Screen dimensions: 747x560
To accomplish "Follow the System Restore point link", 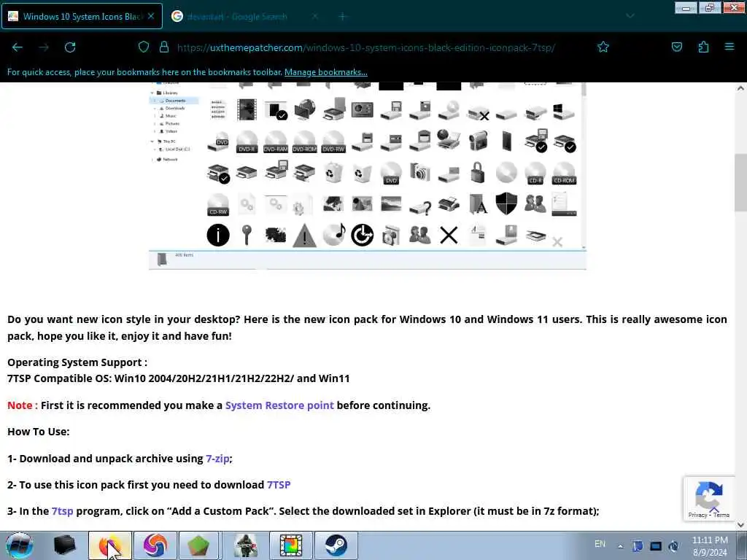I will (279, 405).
